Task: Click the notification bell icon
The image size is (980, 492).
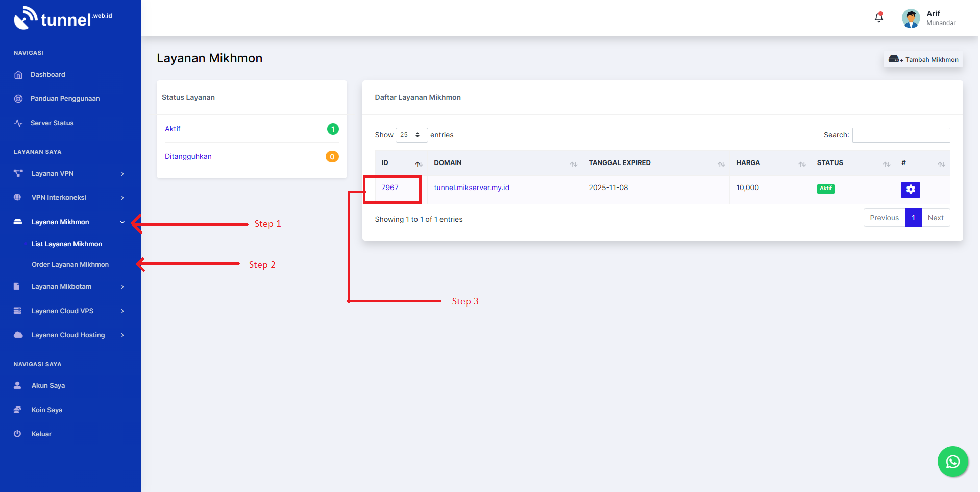Action: click(x=878, y=18)
